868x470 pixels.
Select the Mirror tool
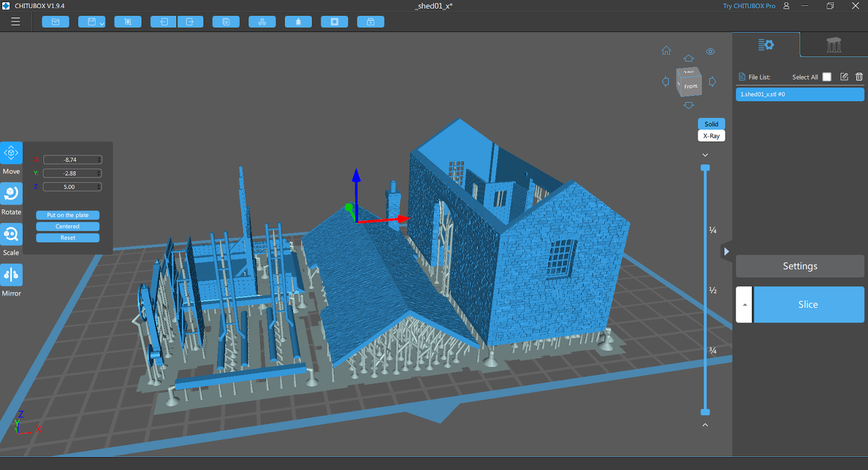coord(11,275)
